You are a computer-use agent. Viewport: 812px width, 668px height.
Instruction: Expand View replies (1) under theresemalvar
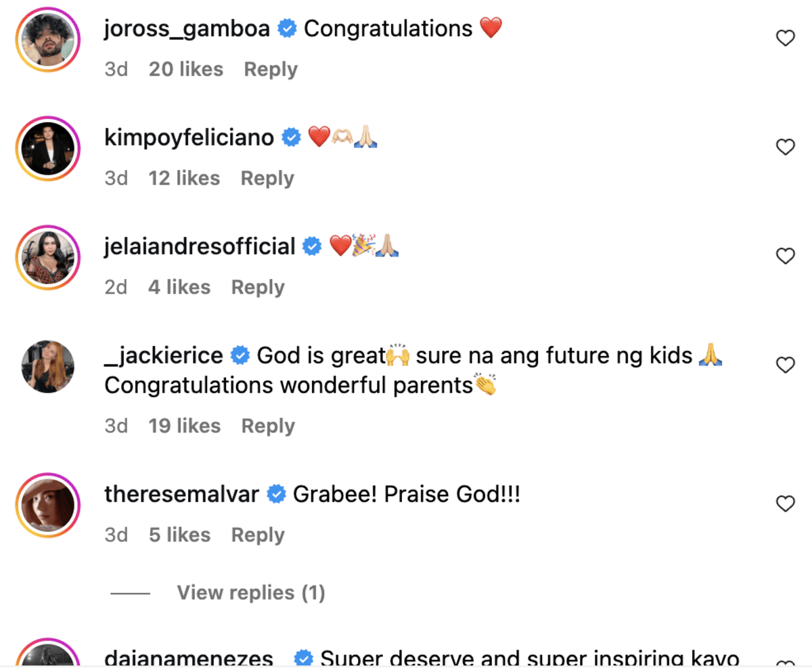click(250, 593)
